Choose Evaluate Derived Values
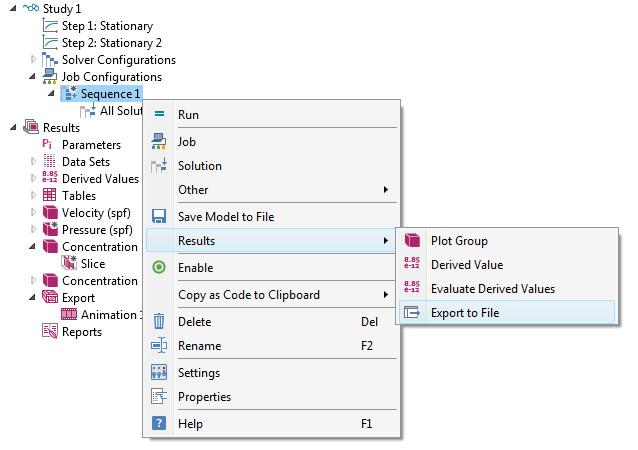This screenshot has width=638, height=450. click(x=507, y=288)
